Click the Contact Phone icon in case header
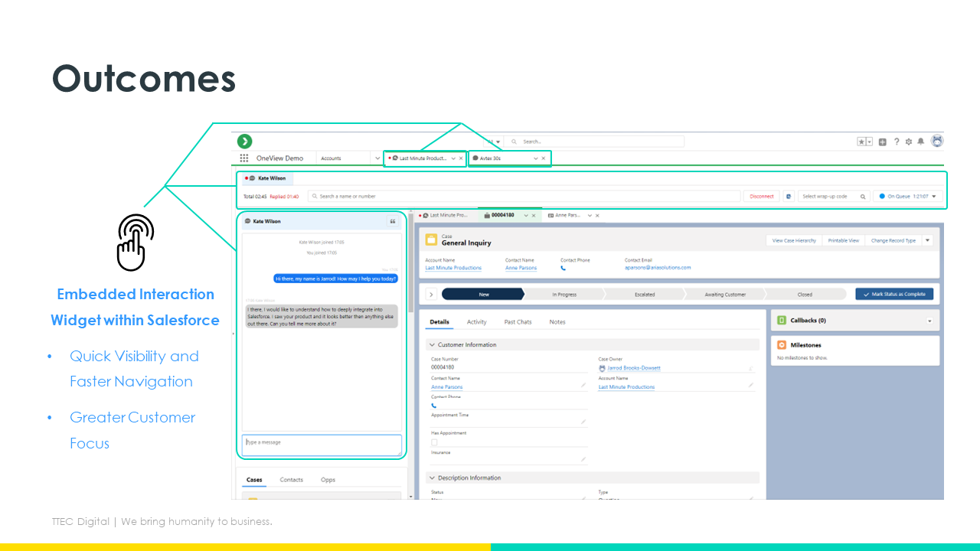980x551 pixels. [x=563, y=268]
